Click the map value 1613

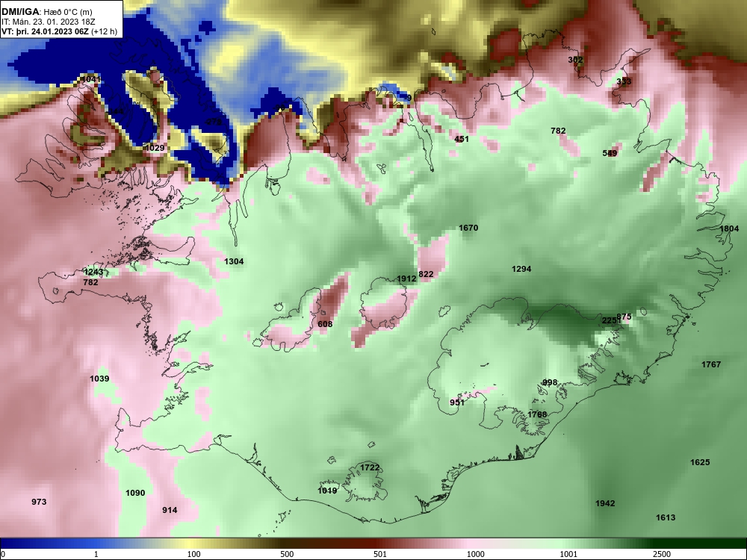[x=666, y=517]
